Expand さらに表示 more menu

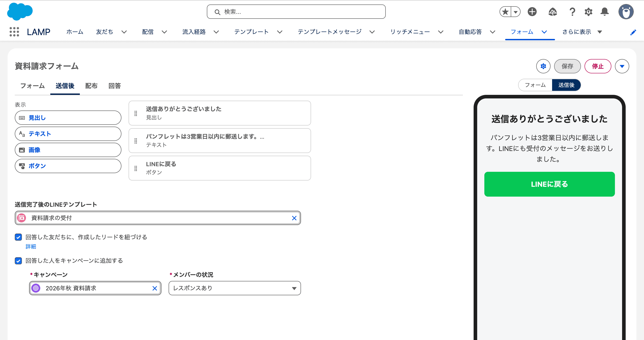582,32
